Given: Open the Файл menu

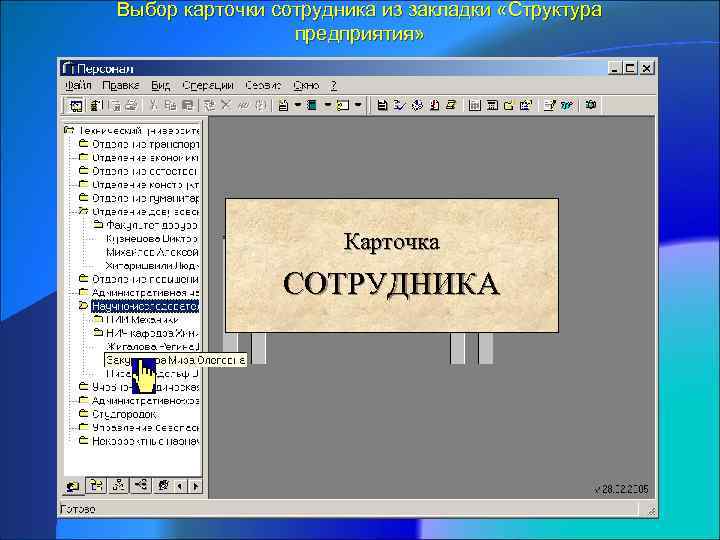Looking at the screenshot, I should (78, 85).
